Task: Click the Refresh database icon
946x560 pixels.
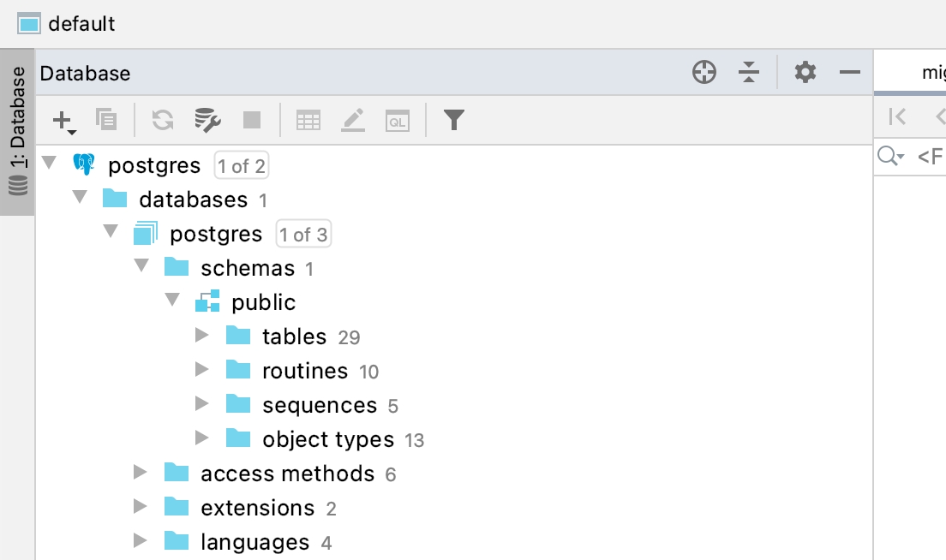Action: pos(163,120)
